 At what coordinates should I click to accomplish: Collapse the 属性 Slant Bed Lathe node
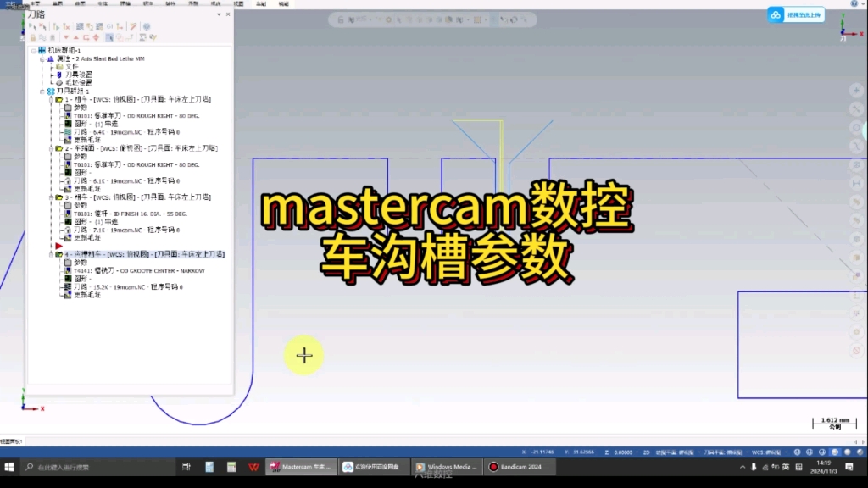42,58
